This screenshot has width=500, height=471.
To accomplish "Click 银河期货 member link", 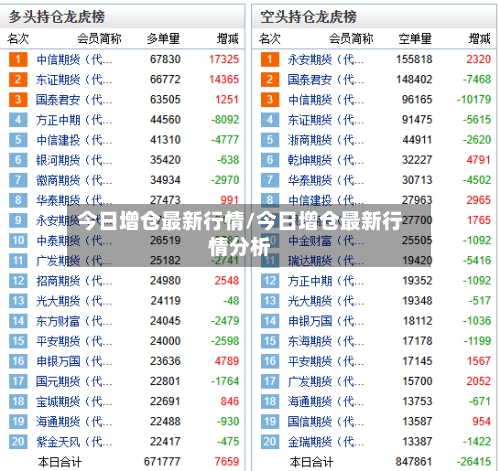I will [x=74, y=160].
